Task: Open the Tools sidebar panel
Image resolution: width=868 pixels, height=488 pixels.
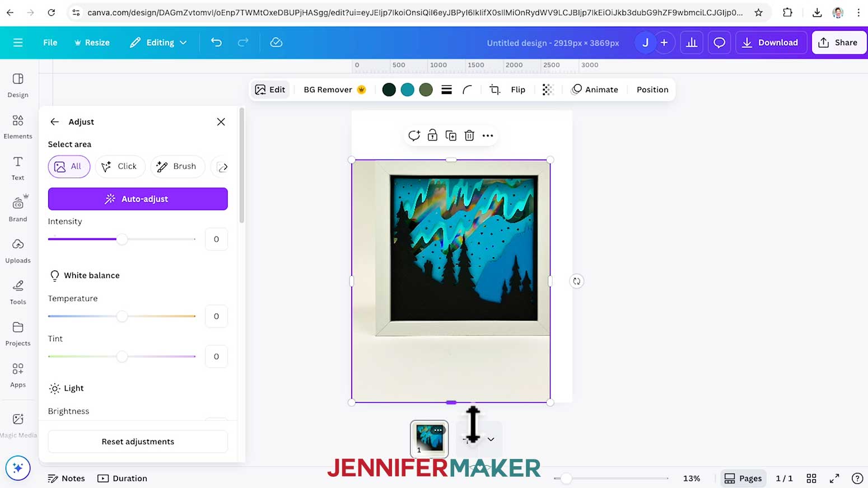Action: 18,293
